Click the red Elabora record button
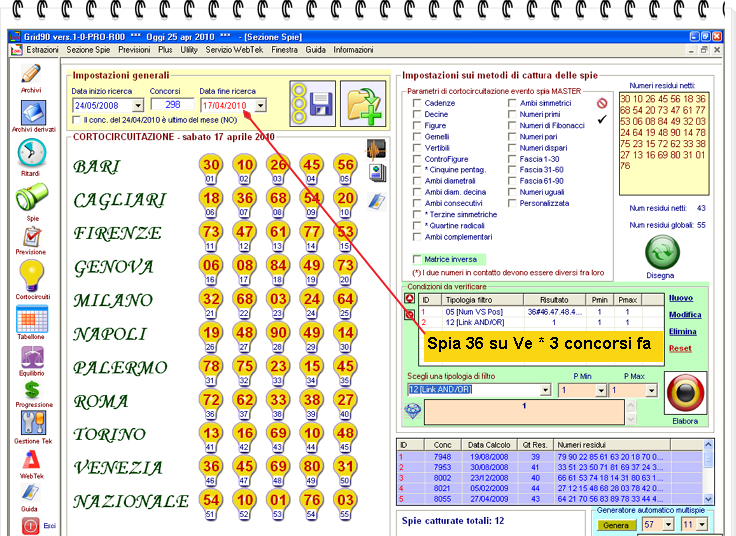736x536 pixels. tap(685, 393)
